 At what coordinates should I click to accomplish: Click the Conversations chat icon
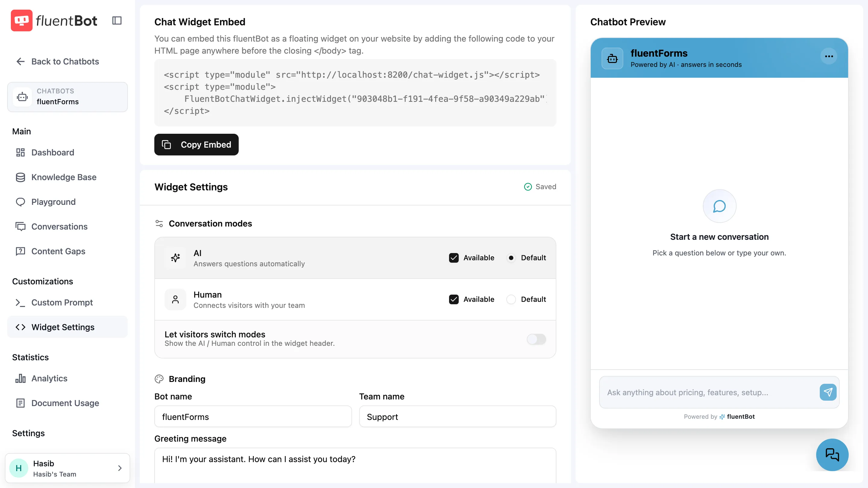point(20,227)
